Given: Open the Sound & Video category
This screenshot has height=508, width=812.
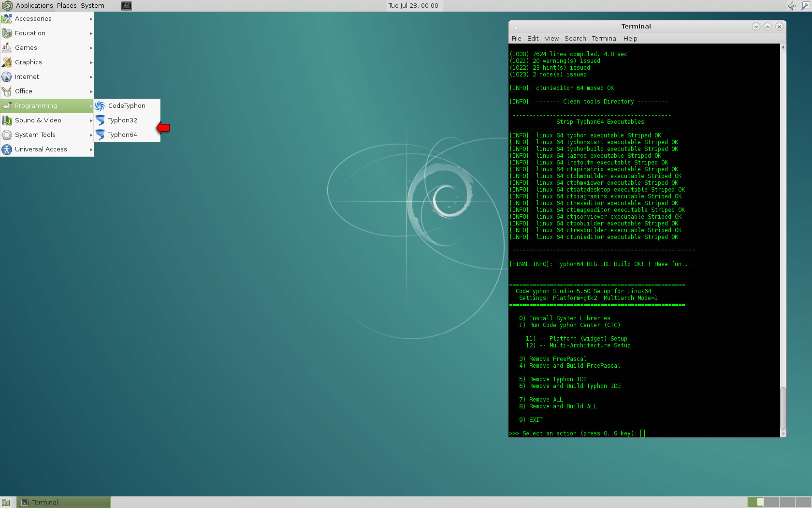Looking at the screenshot, I should click(47, 120).
